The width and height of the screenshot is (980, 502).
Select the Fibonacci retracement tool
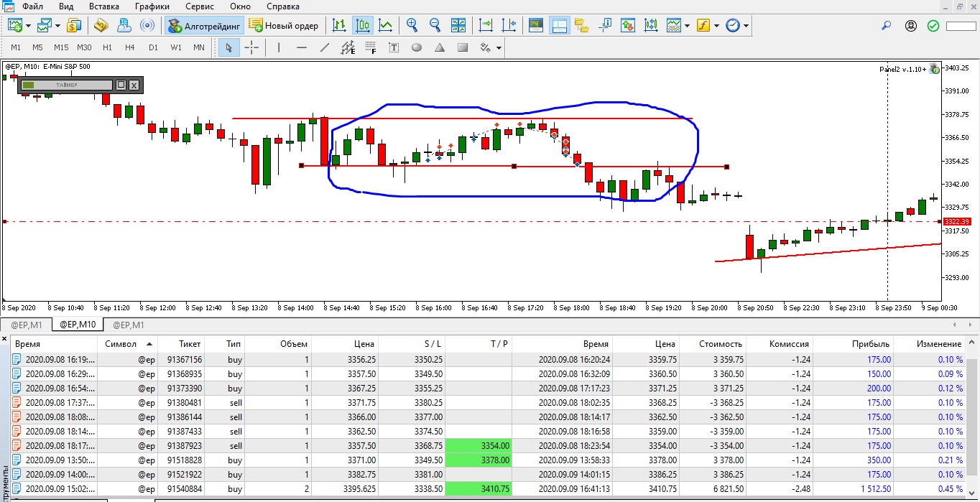[x=371, y=48]
